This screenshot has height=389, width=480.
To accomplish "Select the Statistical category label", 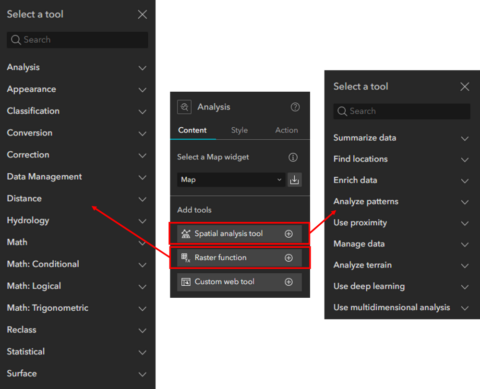I will point(26,352).
